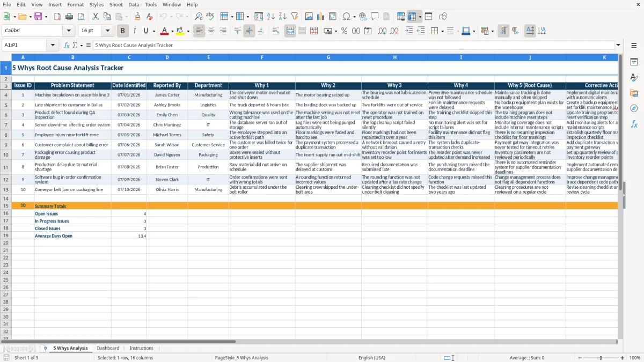
Task: Click the Print icon
Action: (x=69, y=17)
